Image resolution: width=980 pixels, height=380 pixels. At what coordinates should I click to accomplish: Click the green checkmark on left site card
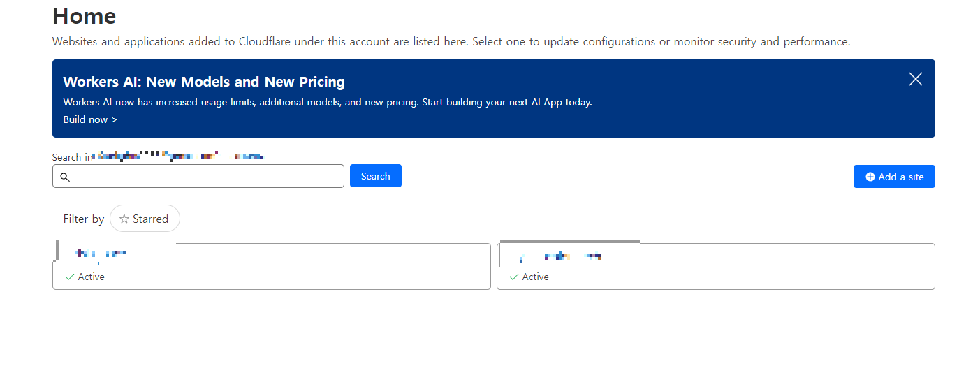pyautogui.click(x=69, y=277)
